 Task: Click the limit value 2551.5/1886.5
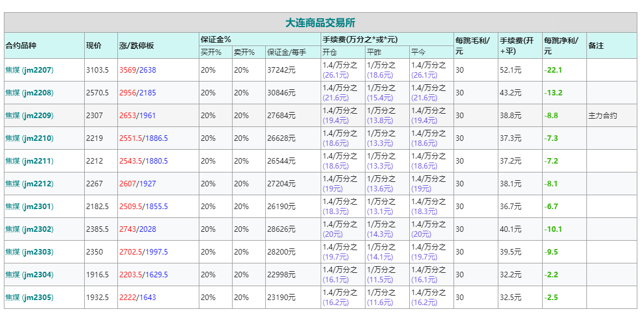pyautogui.click(x=143, y=138)
